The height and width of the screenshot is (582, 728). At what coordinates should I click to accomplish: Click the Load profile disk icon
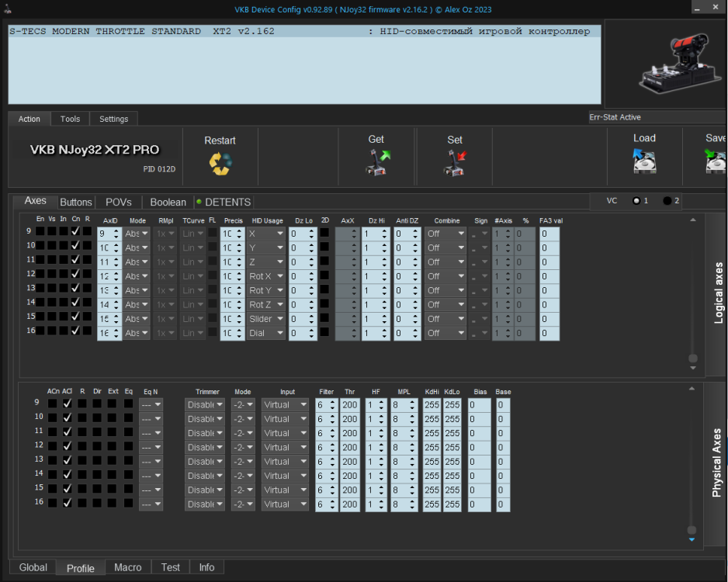(x=644, y=161)
